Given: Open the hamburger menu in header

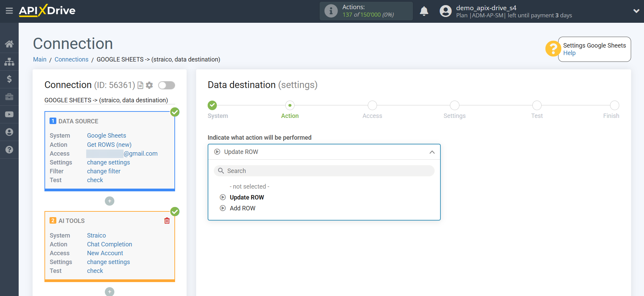Looking at the screenshot, I should pyautogui.click(x=9, y=11).
